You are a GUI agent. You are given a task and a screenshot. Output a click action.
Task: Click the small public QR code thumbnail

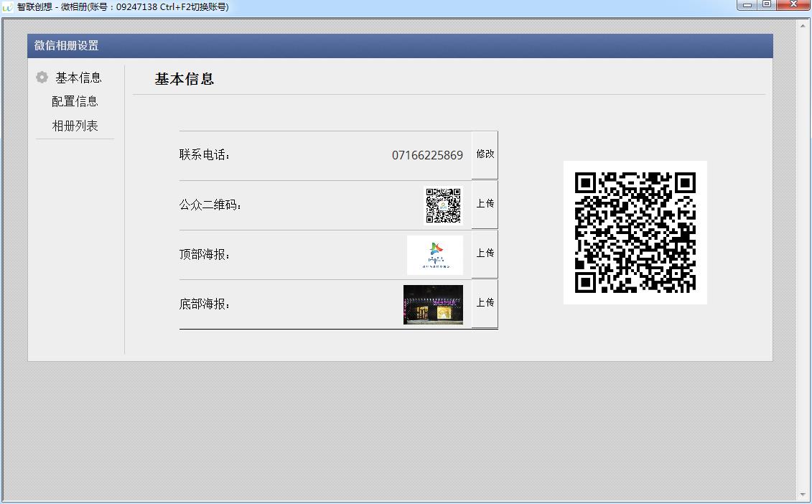coord(443,205)
